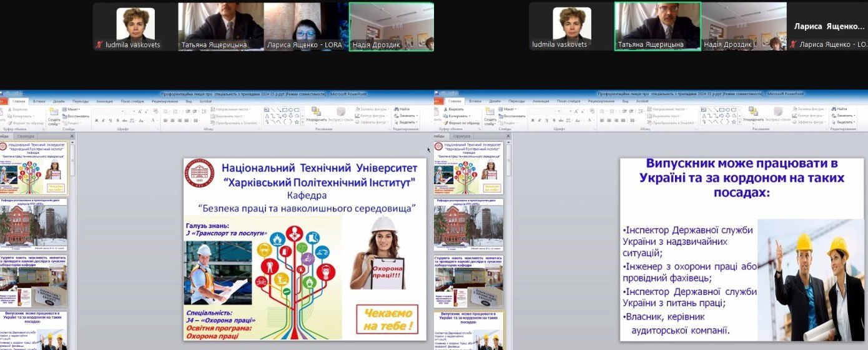This screenshot has height=350, width=868.
Task: Click line spacing icon in left PowerPoint window
Action: point(204,111)
